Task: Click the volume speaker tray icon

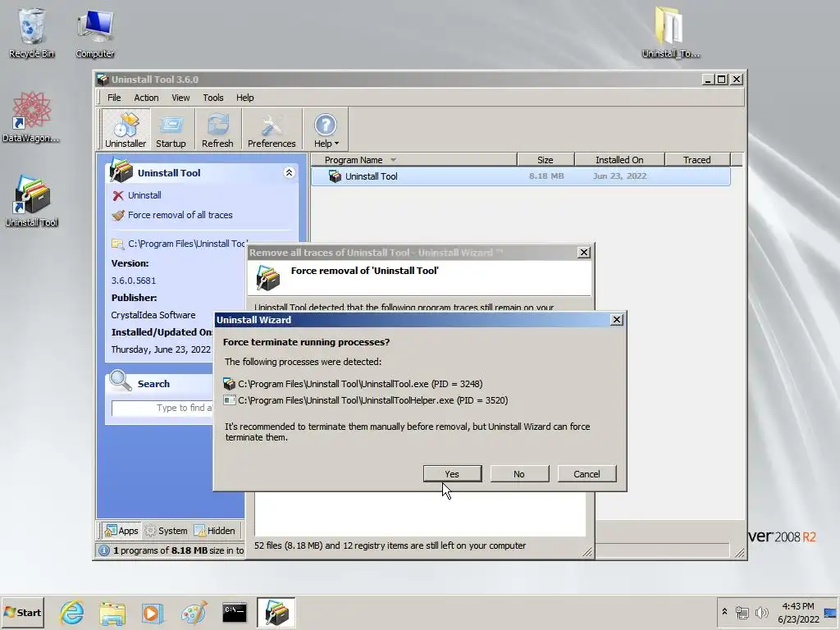Action: (x=761, y=612)
